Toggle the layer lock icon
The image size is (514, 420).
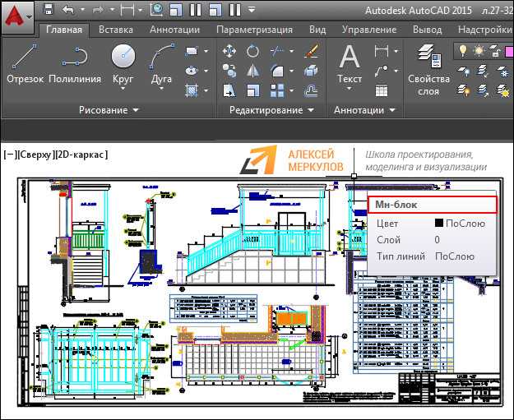(x=495, y=51)
